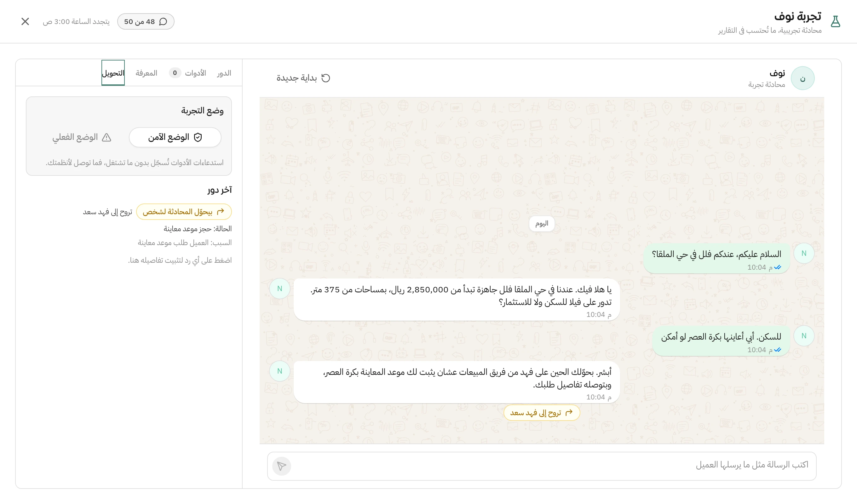Click the text يتجدد الساعة 3:00 ص
857x504 pixels.
click(76, 21)
